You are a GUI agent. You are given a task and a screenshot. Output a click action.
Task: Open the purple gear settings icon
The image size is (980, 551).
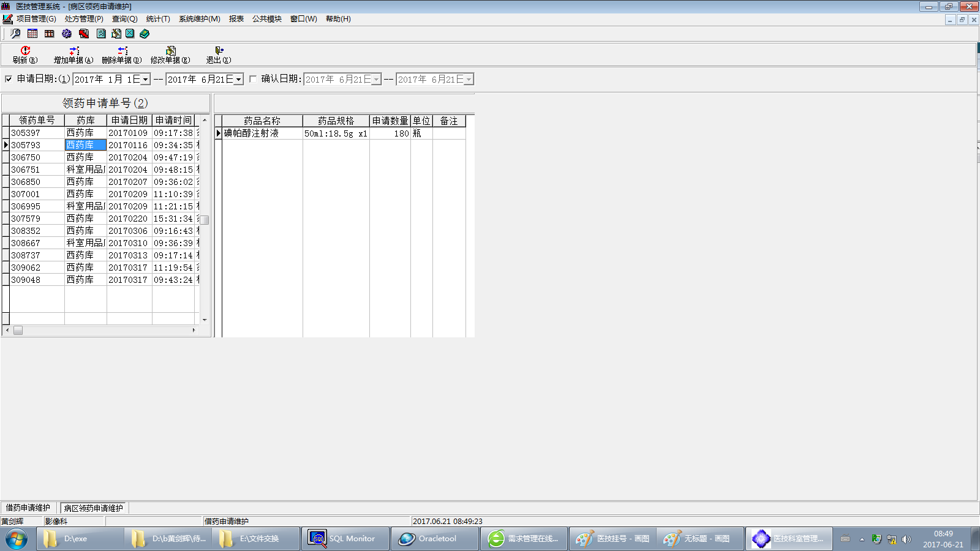(x=67, y=34)
